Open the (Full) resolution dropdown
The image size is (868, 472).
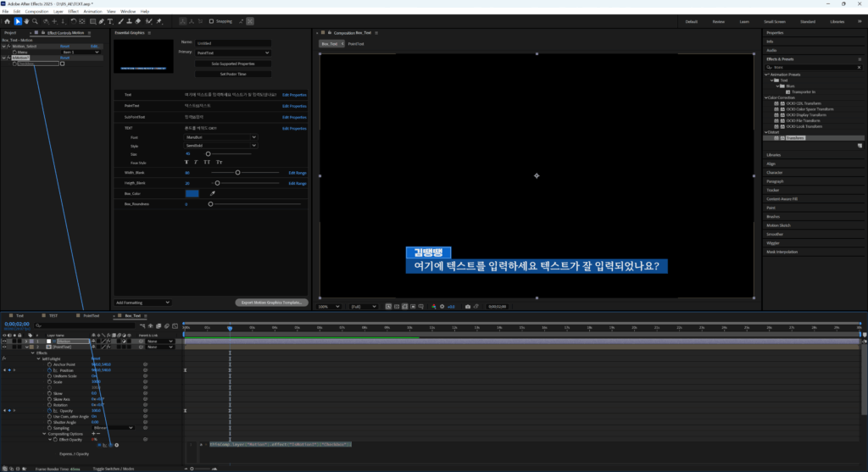[x=363, y=307]
